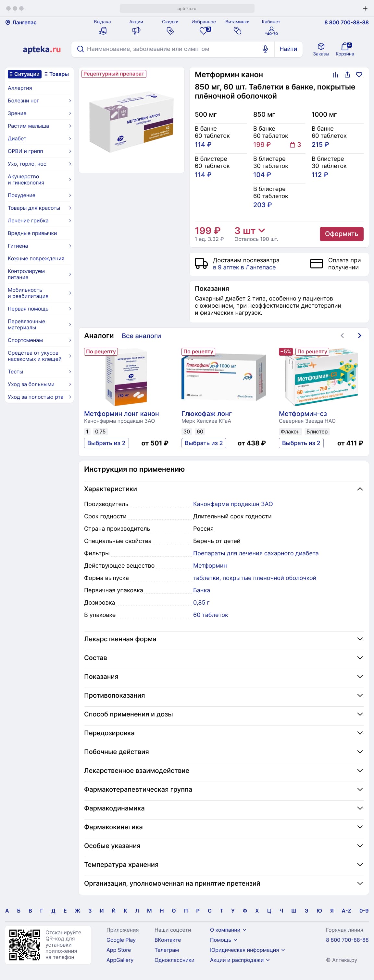
Task: Open the Все аналоги link
Action: pos(141,336)
